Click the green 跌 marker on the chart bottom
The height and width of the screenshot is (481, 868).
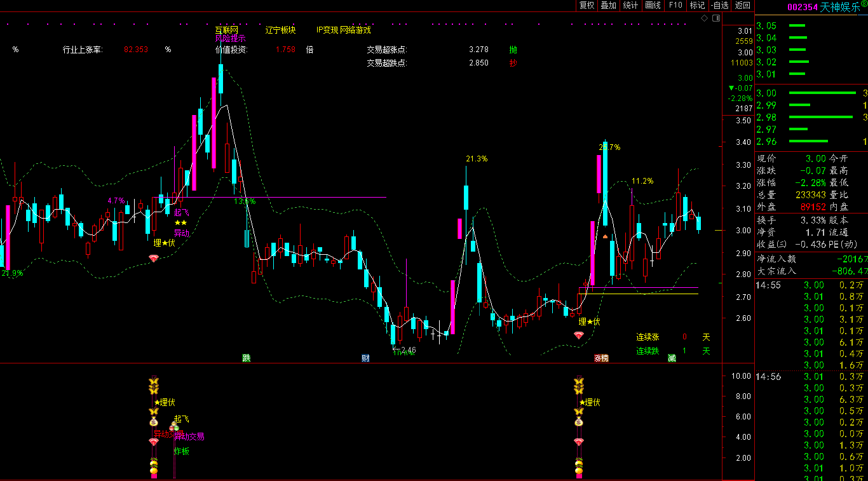click(247, 358)
